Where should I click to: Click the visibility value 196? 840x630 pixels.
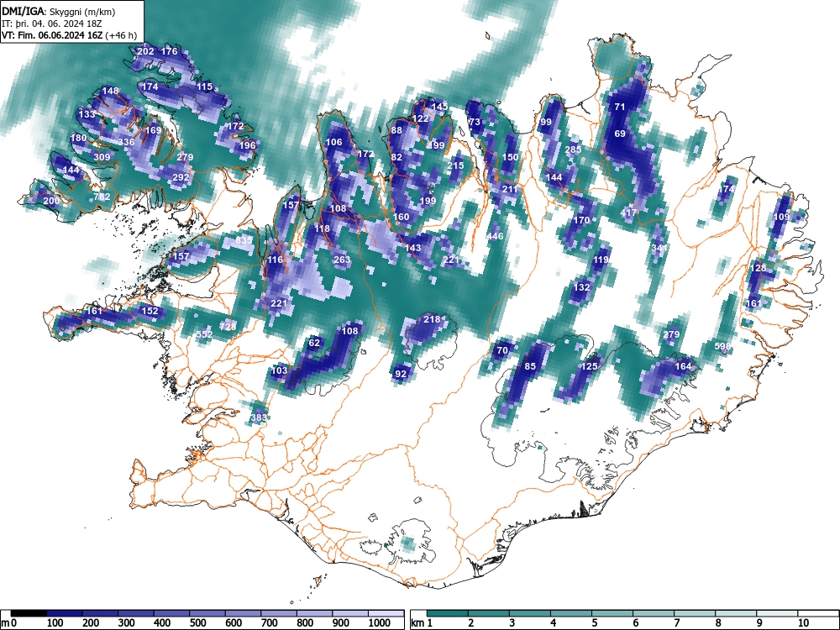click(248, 145)
